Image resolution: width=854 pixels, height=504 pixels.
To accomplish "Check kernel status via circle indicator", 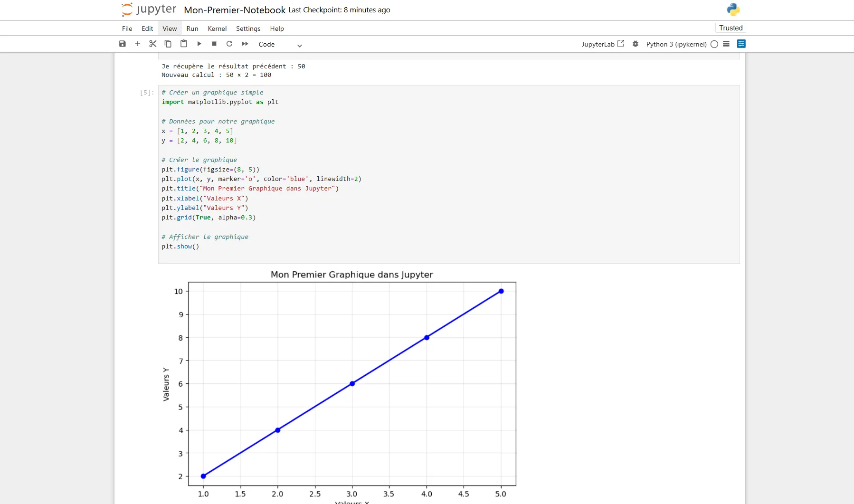I will point(715,44).
